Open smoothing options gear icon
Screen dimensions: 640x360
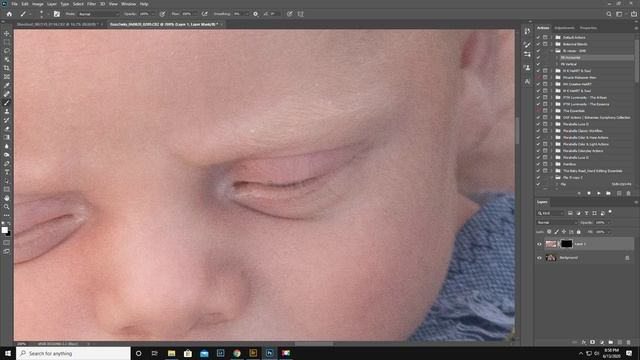256,14
